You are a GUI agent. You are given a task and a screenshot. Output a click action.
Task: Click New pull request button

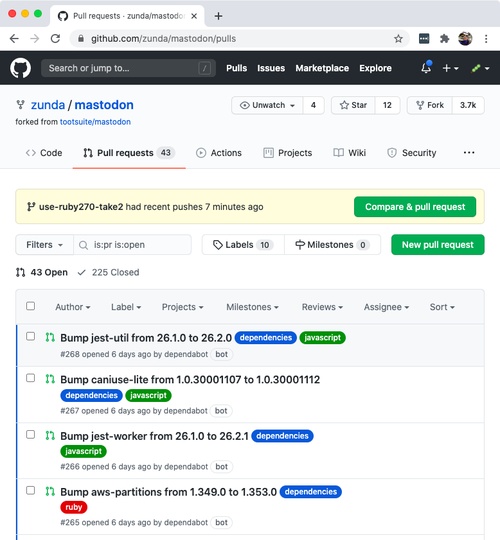point(438,245)
